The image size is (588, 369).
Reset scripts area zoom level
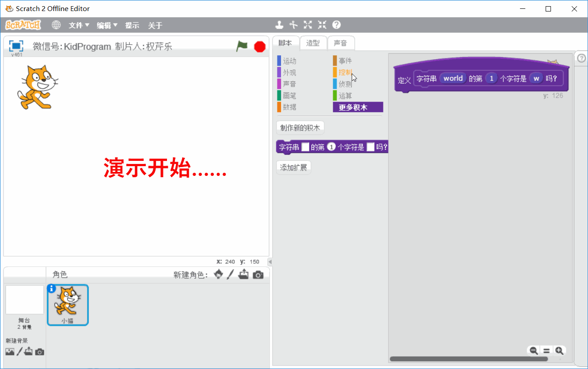pyautogui.click(x=546, y=350)
